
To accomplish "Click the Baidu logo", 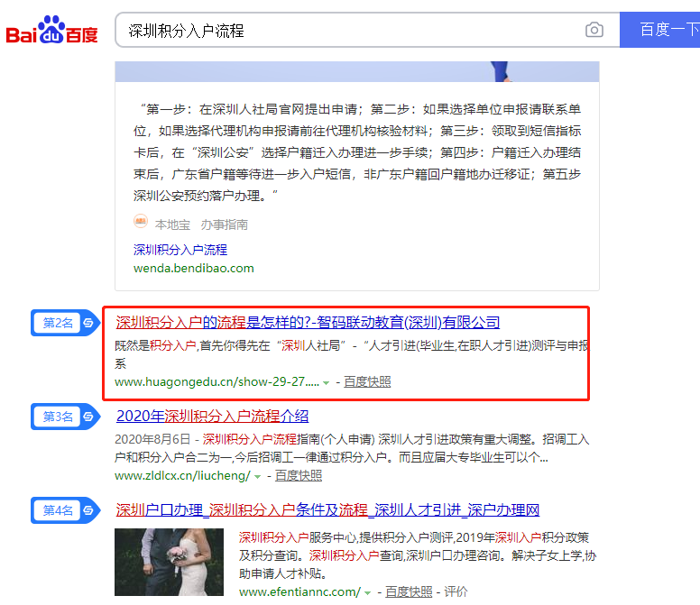I will [x=51, y=31].
